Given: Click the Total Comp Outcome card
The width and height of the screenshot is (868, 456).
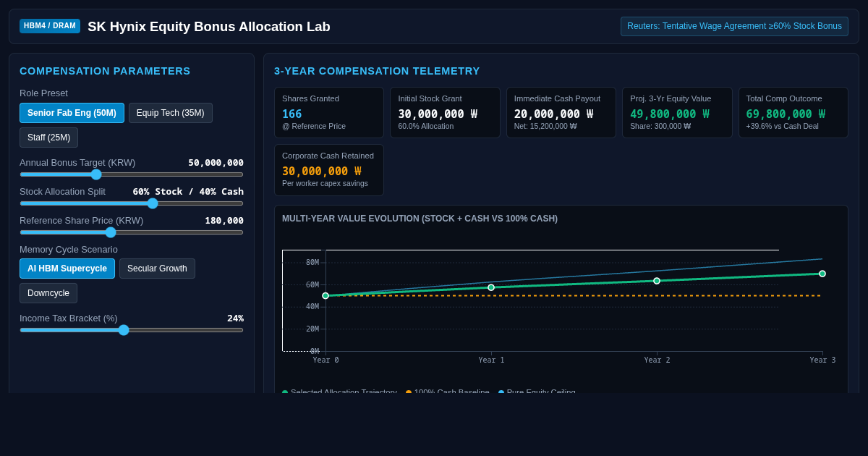Looking at the screenshot, I should click(x=793, y=113).
